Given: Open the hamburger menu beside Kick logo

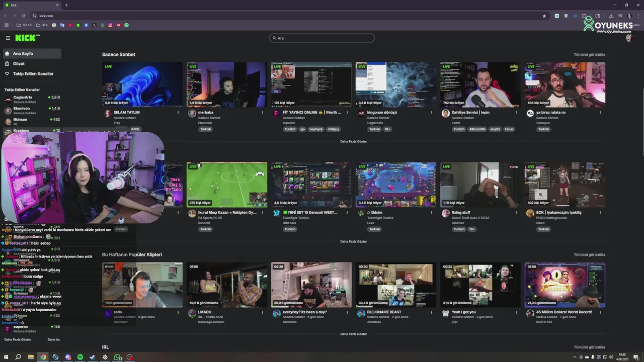Looking at the screenshot, I should pyautogui.click(x=8, y=38).
